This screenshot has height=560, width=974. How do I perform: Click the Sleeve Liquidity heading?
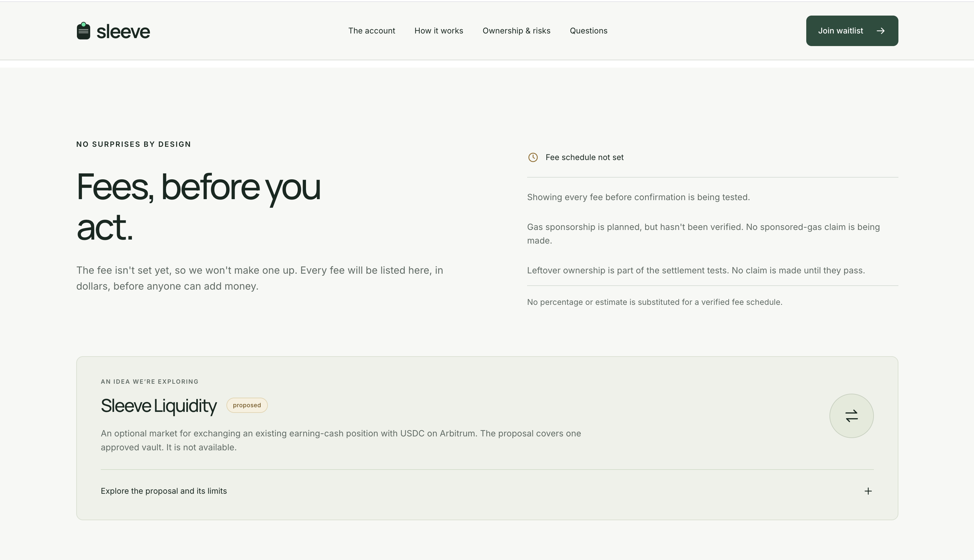click(x=158, y=406)
